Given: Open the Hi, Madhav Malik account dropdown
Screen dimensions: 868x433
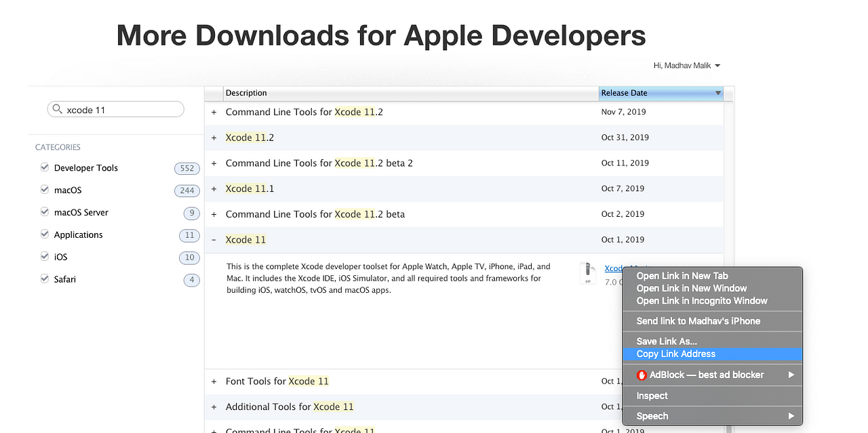Looking at the screenshot, I should click(686, 66).
